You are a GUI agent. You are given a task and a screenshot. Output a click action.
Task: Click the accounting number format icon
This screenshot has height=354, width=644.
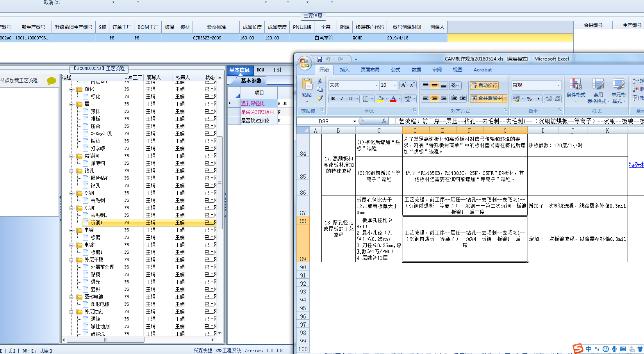coord(516,99)
